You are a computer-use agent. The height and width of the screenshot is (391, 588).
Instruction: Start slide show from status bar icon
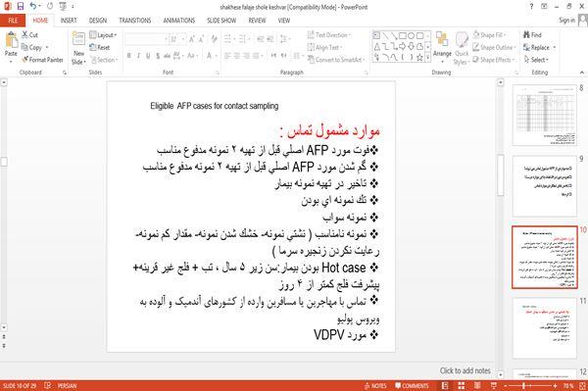click(494, 385)
